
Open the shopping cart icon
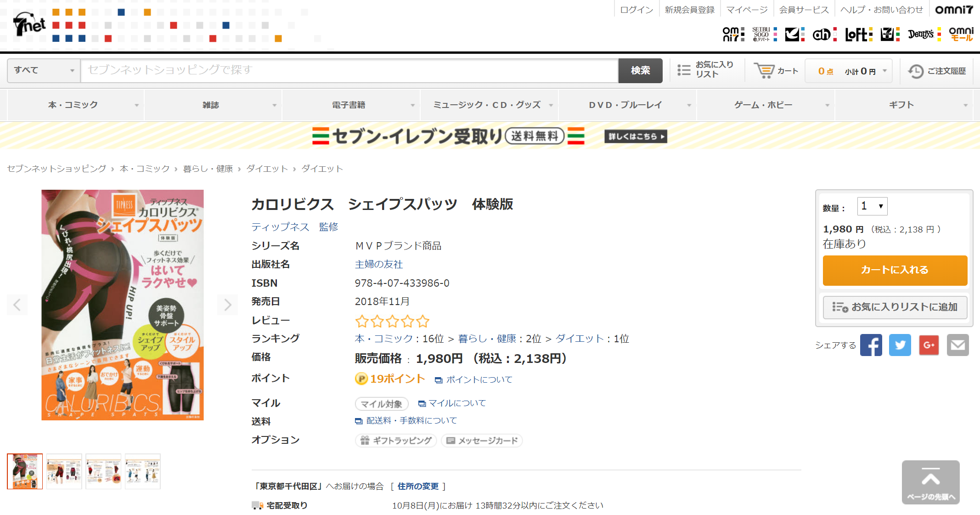765,70
